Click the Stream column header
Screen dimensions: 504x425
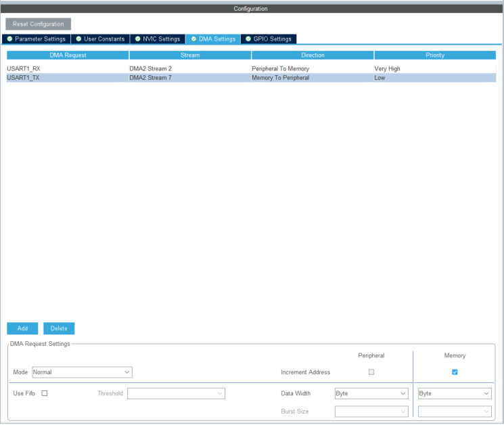pos(190,55)
